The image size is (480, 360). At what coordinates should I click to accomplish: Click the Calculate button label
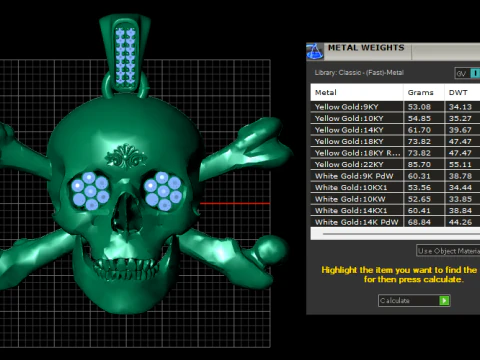(395, 301)
